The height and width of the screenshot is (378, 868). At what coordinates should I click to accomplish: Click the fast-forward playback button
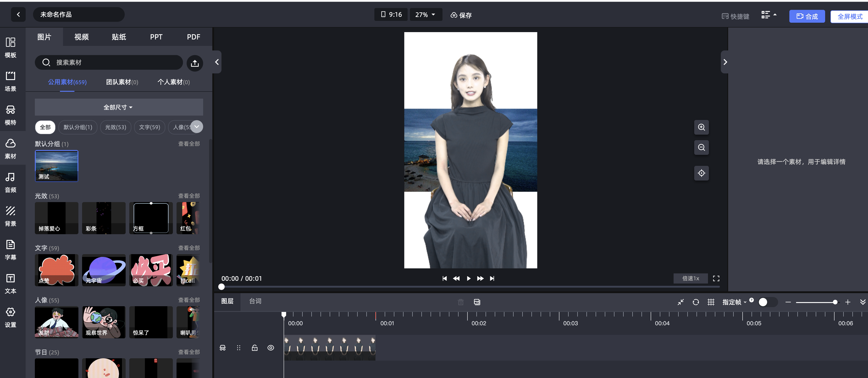480,278
